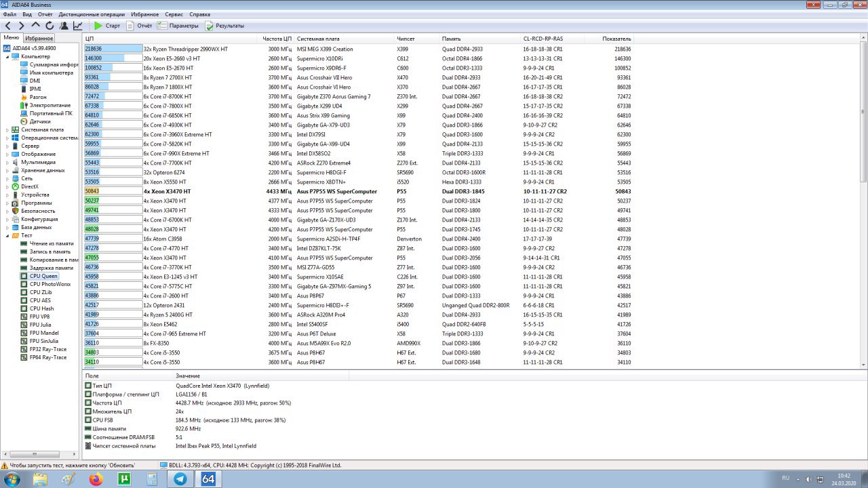Open Firefox from the taskbar
The width and height of the screenshot is (868, 488).
[96, 479]
